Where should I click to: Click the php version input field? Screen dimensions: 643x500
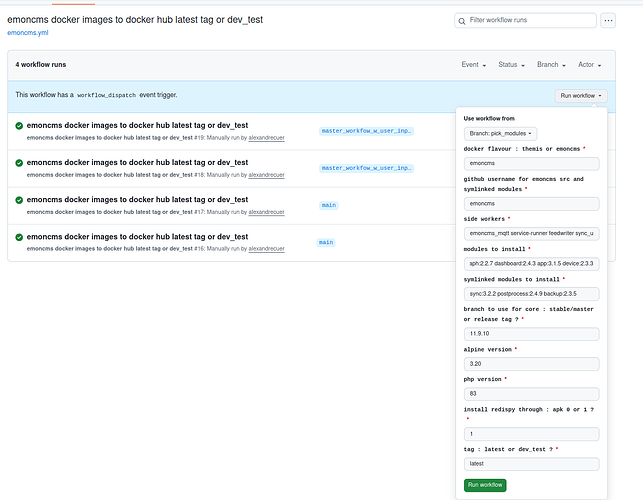tap(531, 394)
